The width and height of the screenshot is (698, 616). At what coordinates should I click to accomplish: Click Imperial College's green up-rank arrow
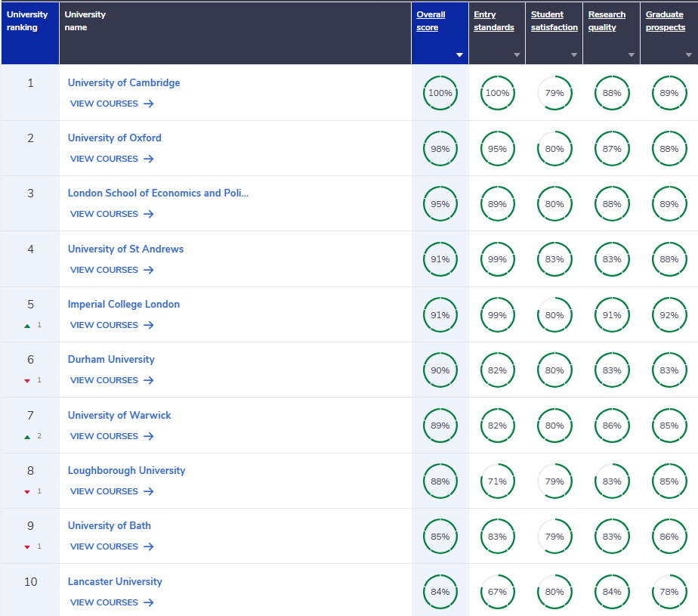pos(27,326)
